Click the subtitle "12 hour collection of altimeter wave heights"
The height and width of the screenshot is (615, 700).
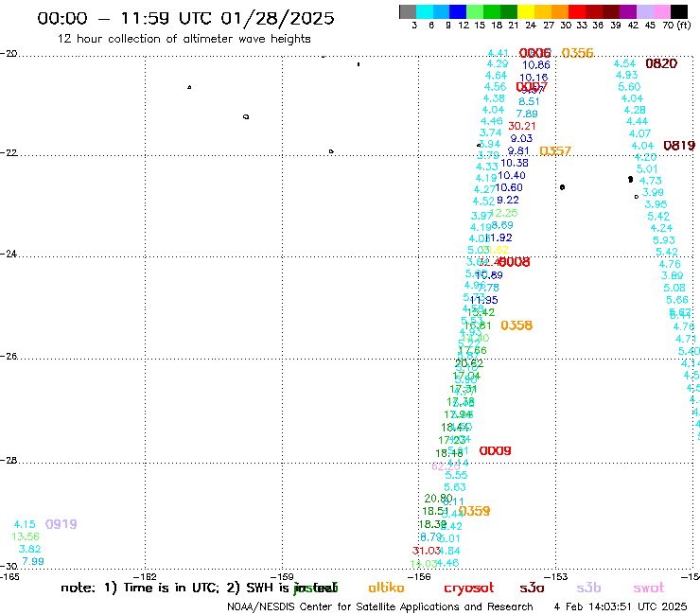(x=184, y=39)
